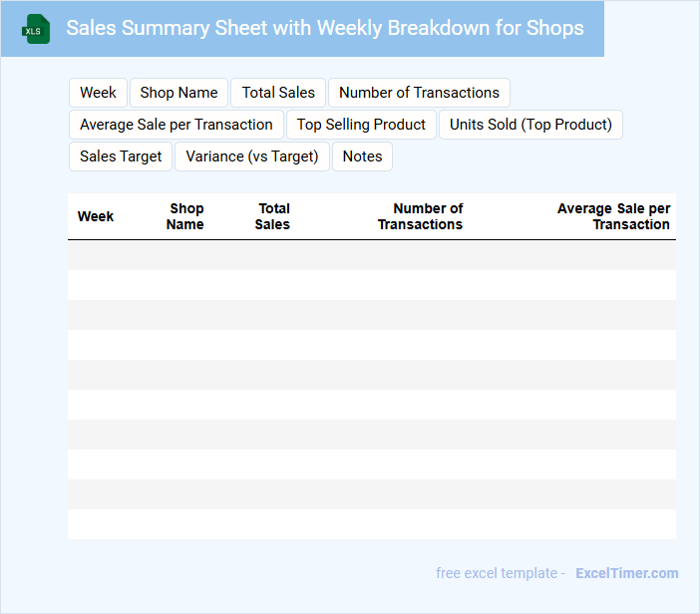This screenshot has width=700, height=614.
Task: Click the Notes tag
Action: (x=362, y=156)
